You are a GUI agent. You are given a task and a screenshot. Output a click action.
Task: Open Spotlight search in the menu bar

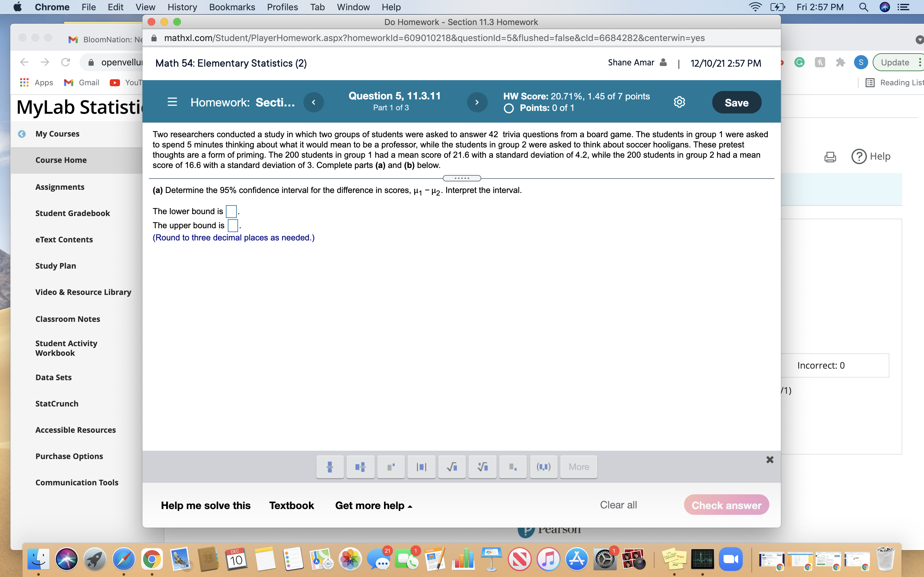click(864, 7)
